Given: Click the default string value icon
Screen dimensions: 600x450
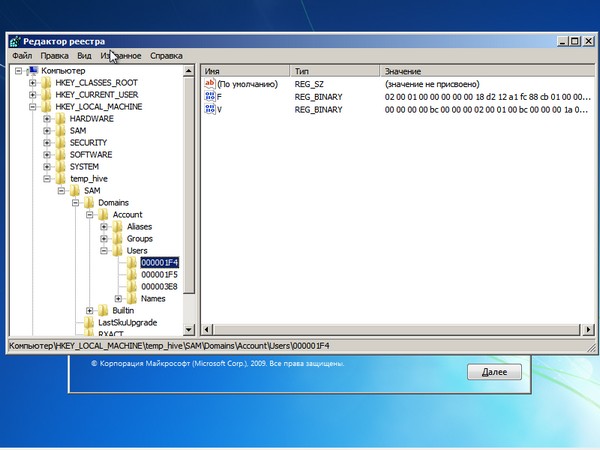Looking at the screenshot, I should tap(210, 85).
